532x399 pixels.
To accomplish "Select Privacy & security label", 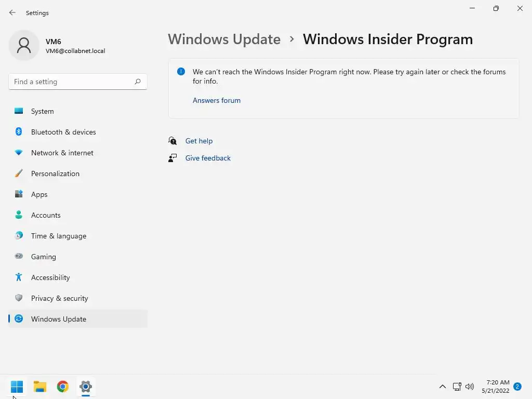I will coord(60,298).
